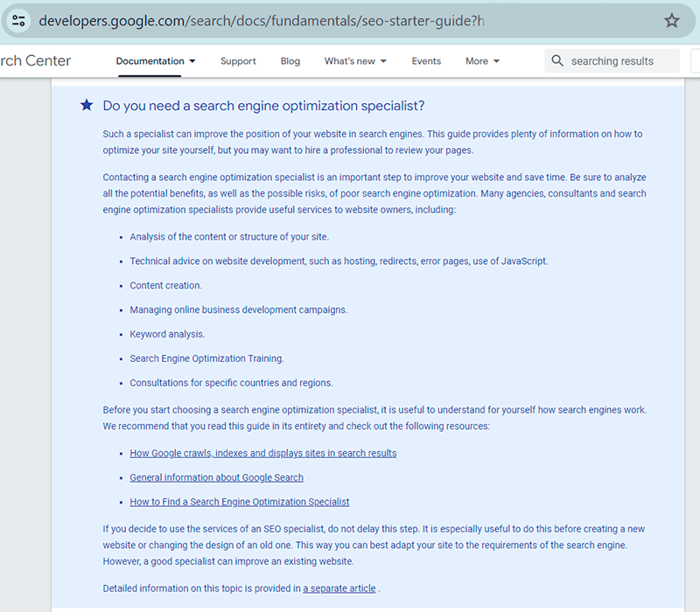Click the 'Content creation.' bullet

(x=165, y=286)
